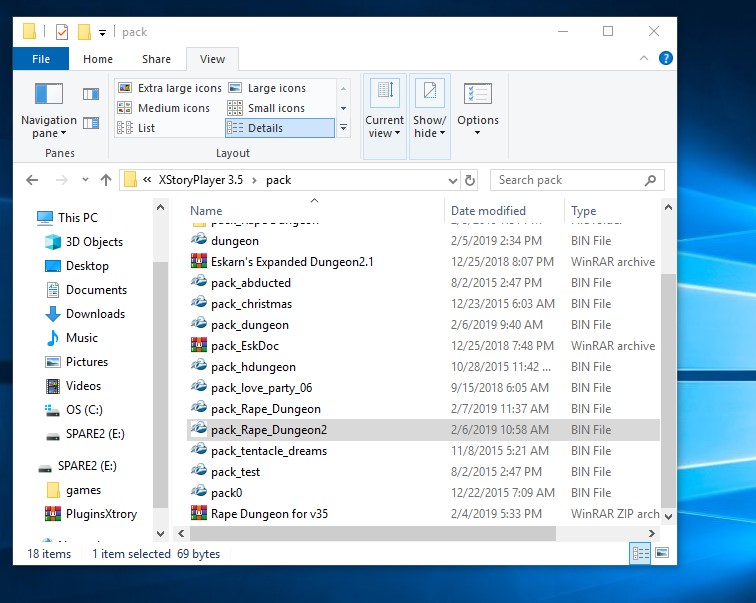Select the Details layout option
This screenshot has height=603, width=756.
click(x=280, y=128)
